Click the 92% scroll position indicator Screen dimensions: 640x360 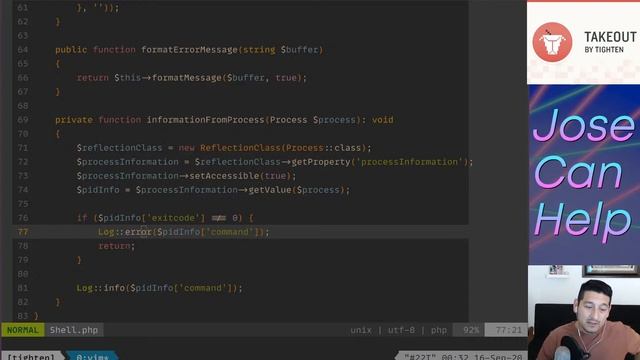(471, 330)
